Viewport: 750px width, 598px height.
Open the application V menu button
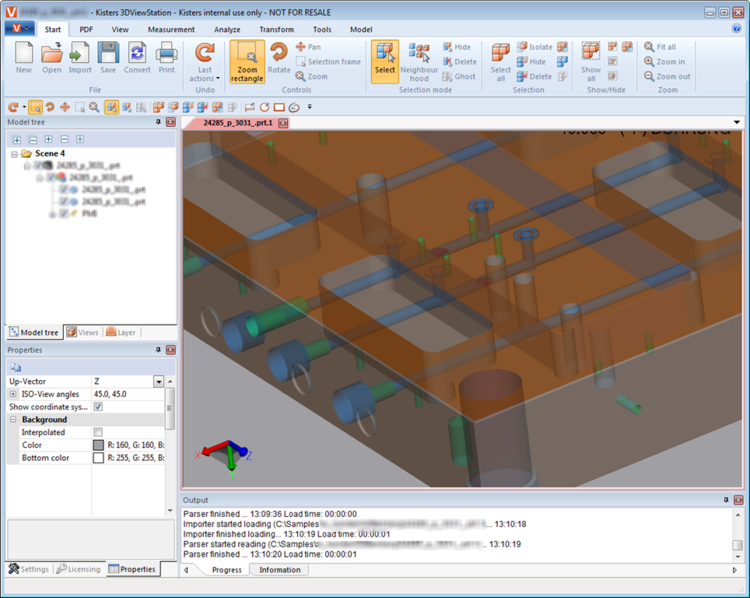[x=19, y=28]
